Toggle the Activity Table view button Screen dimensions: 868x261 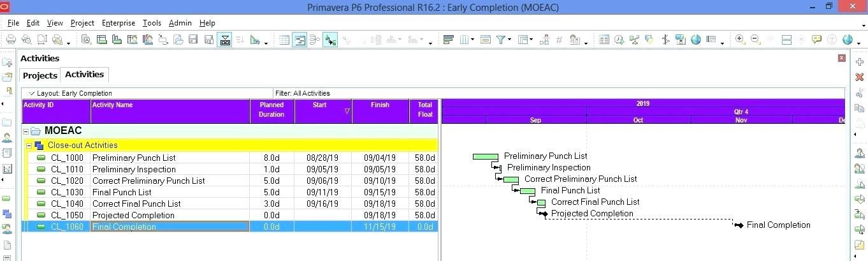click(x=284, y=40)
